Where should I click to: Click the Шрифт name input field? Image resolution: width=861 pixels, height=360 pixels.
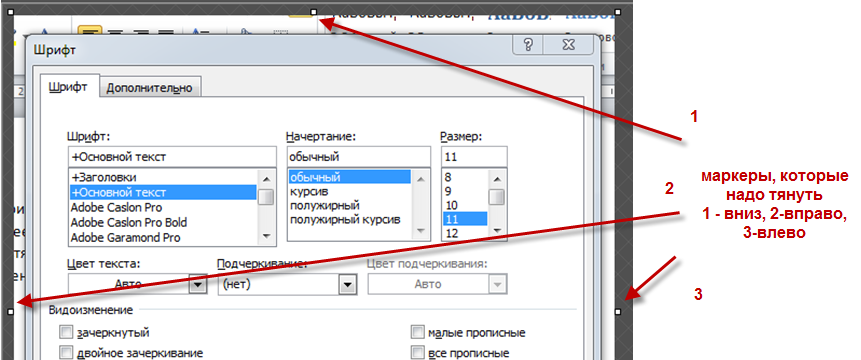[x=172, y=157]
